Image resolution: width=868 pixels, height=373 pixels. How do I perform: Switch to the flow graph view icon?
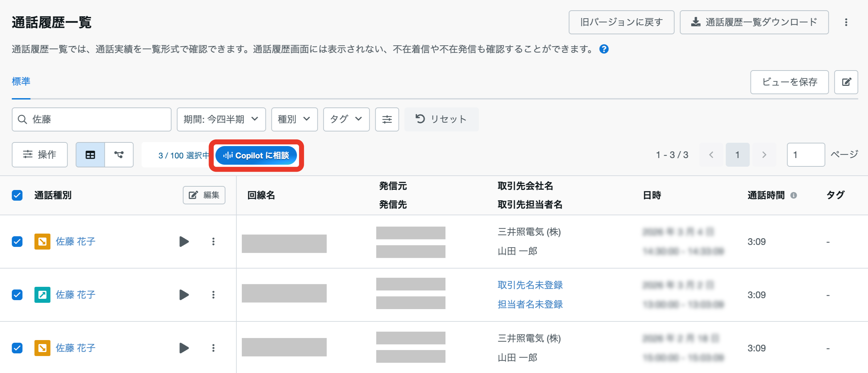119,155
